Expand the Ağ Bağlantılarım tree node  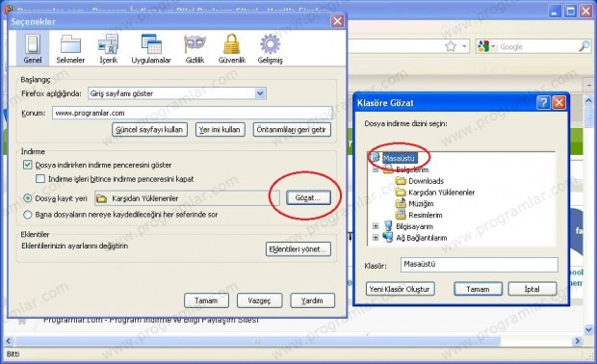click(376, 237)
